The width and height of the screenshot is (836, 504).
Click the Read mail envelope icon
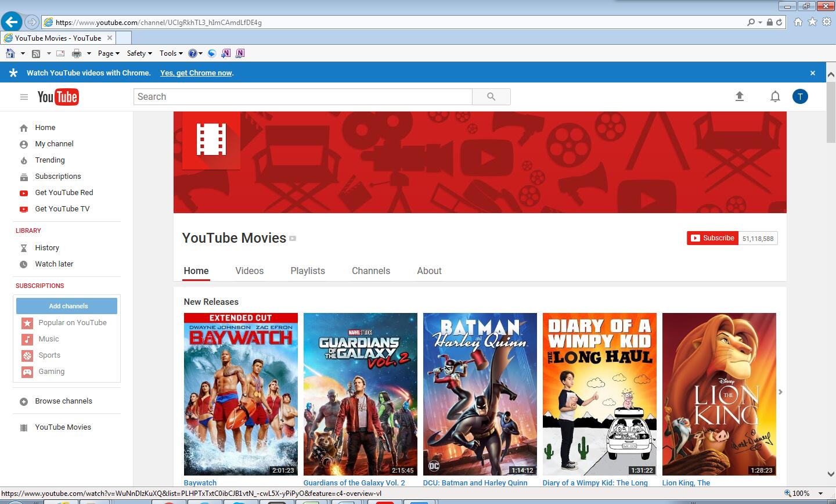point(60,53)
